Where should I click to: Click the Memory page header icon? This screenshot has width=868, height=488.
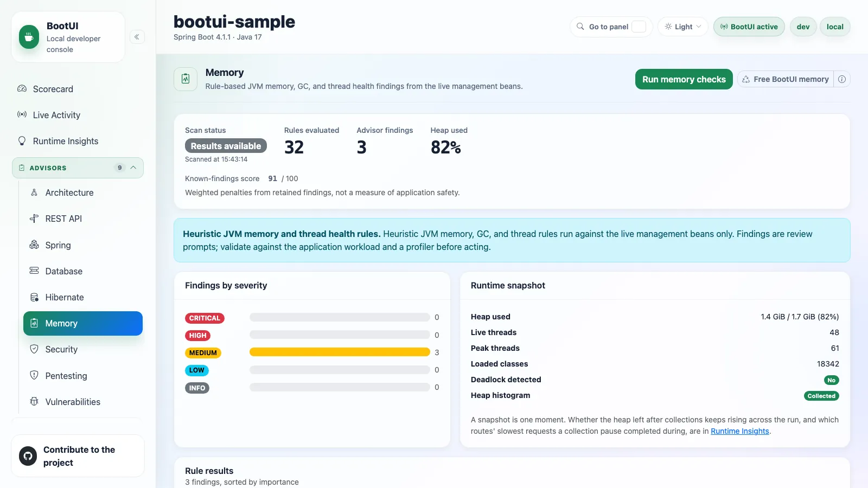tap(186, 79)
